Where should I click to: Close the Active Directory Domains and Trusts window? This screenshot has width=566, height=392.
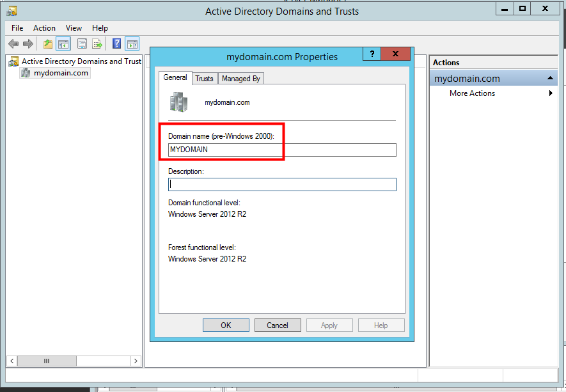click(545, 9)
